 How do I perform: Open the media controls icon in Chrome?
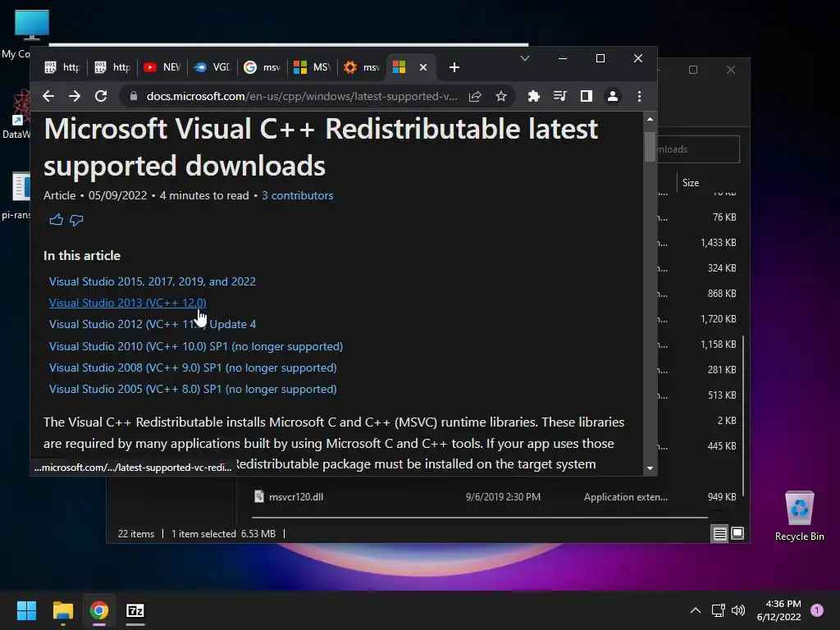559,97
